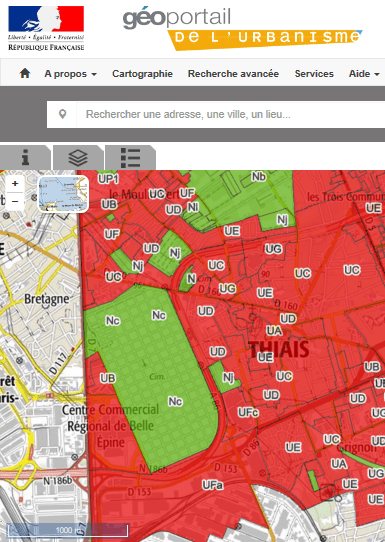
Task: Zoom in with the plus button
Action: [x=15, y=184]
